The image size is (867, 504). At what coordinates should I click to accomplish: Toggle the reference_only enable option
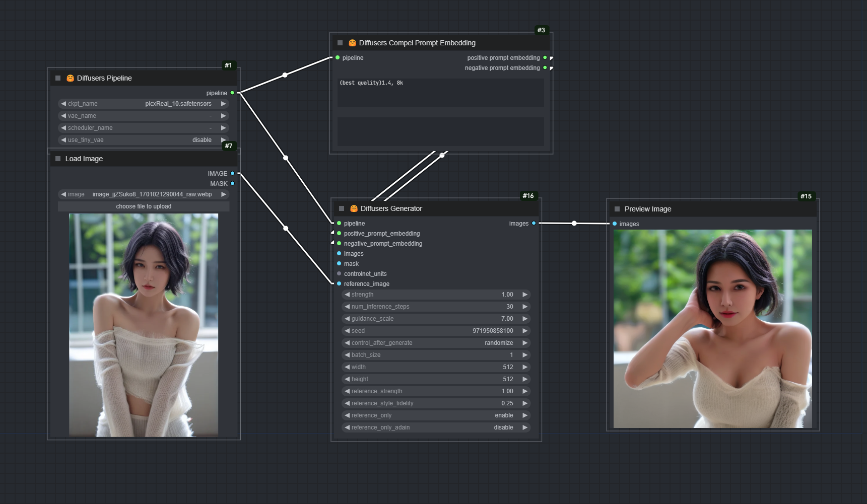point(436,415)
